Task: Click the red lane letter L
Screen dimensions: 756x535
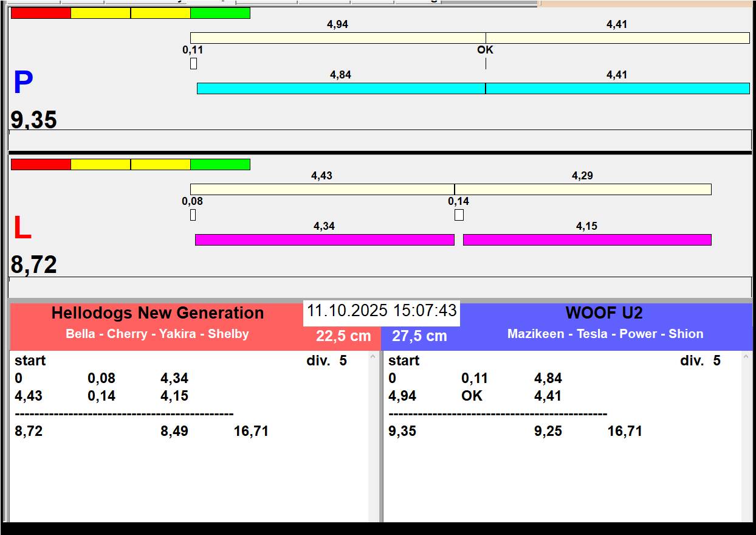Action: 22,229
